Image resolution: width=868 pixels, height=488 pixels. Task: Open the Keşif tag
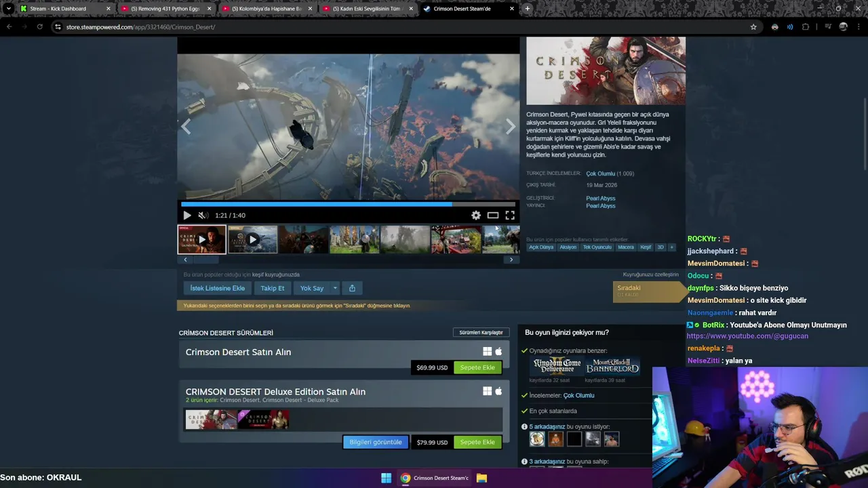646,247
